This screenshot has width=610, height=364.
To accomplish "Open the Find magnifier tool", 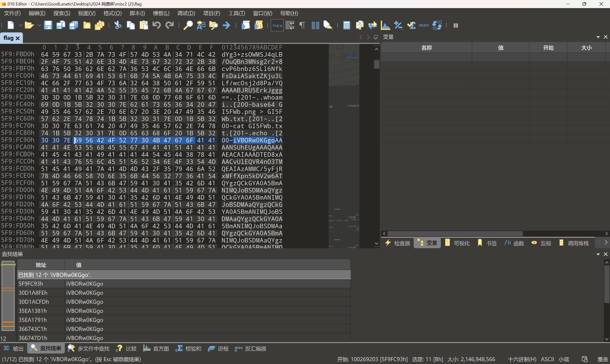I will click(188, 25).
